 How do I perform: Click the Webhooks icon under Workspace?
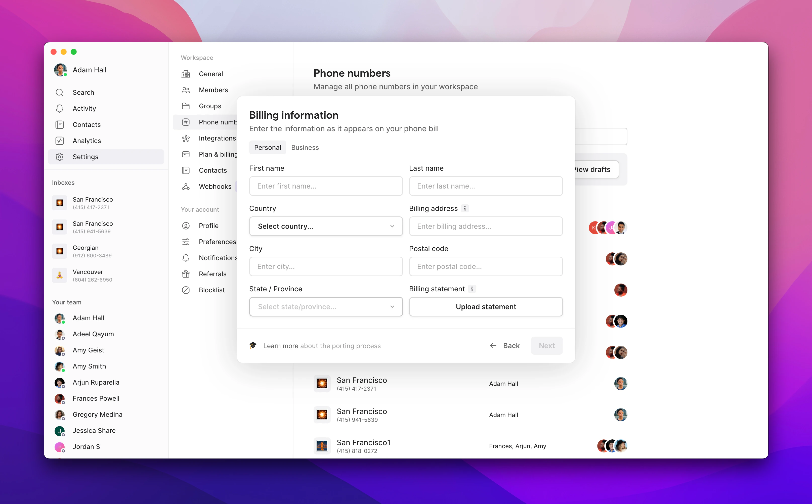pos(186,186)
